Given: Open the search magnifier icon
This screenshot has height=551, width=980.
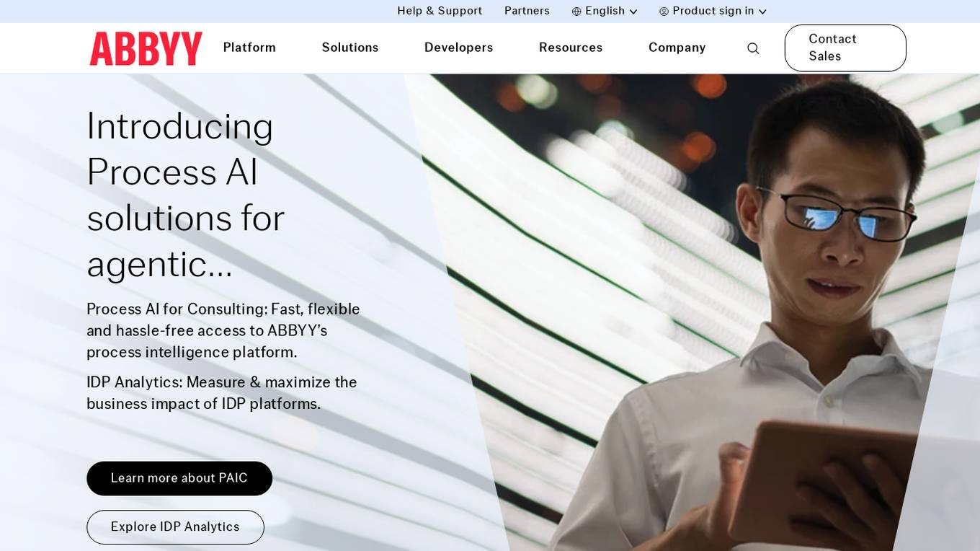Looking at the screenshot, I should 753,48.
